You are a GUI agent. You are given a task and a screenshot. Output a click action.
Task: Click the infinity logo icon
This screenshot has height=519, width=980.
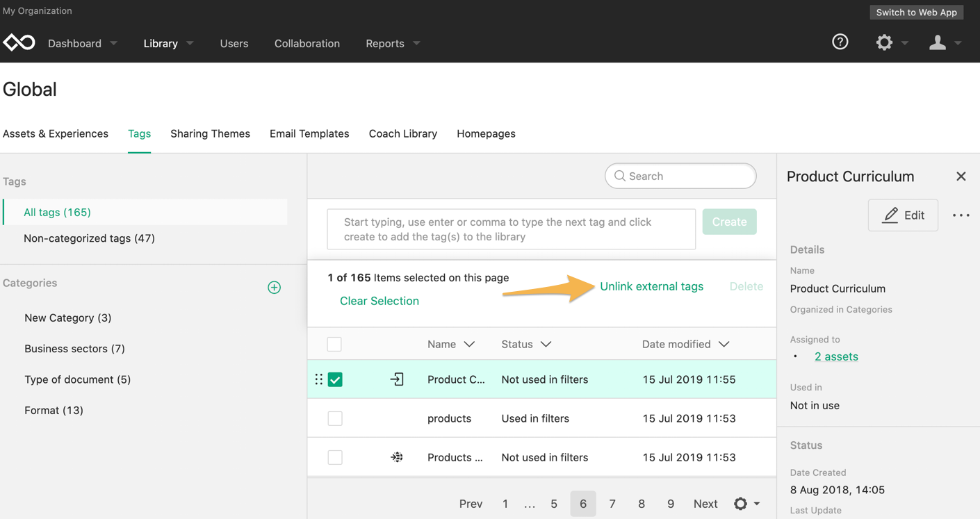coord(19,43)
